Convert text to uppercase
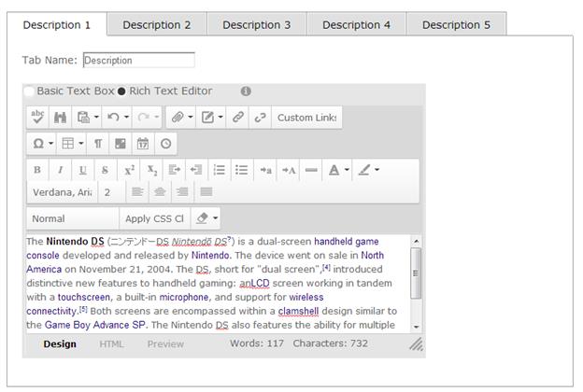The width and height of the screenshot is (583, 392). click(289, 170)
